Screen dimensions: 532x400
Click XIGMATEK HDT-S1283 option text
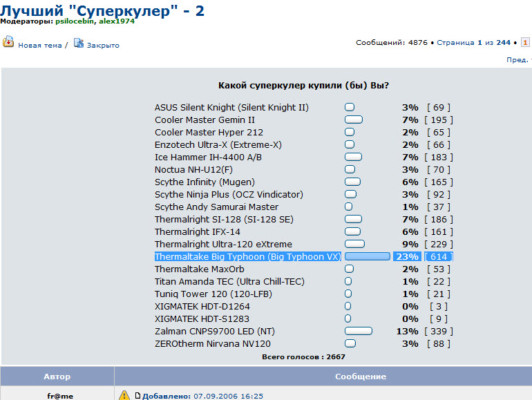pyautogui.click(x=202, y=319)
